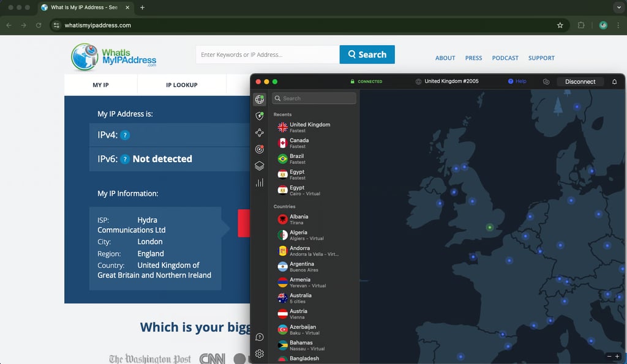This screenshot has width=627, height=364.
Task: Open the meshnet nodes sidebar icon
Action: click(x=260, y=133)
